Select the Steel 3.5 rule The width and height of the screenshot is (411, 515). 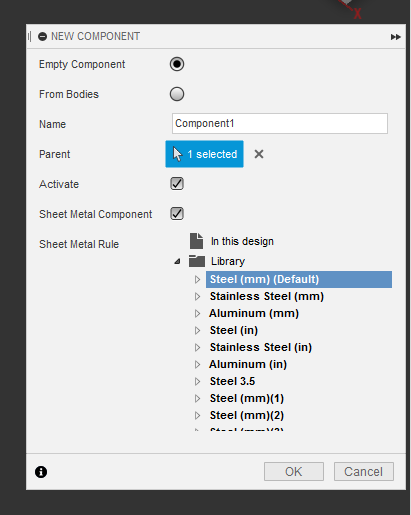coord(232,381)
